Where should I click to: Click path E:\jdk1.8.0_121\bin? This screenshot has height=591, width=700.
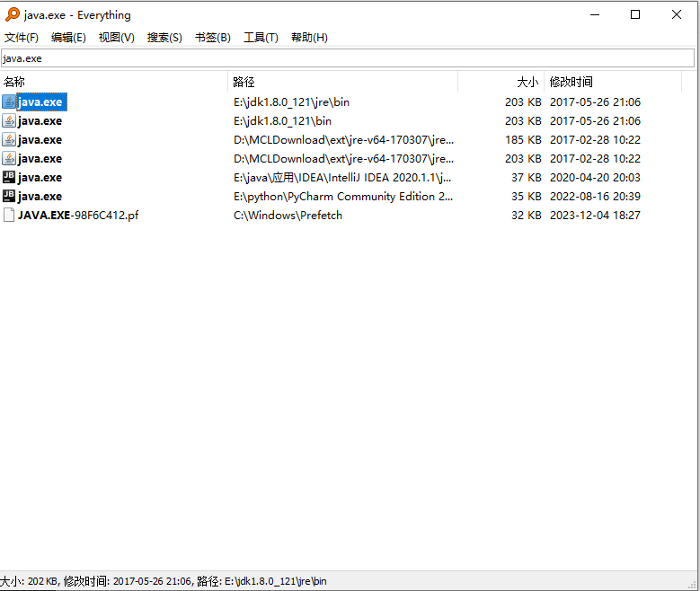click(x=282, y=121)
